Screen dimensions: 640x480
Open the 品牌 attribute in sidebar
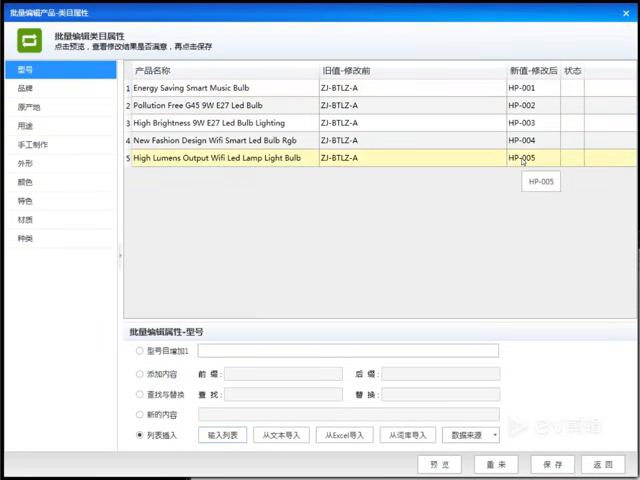click(61, 89)
